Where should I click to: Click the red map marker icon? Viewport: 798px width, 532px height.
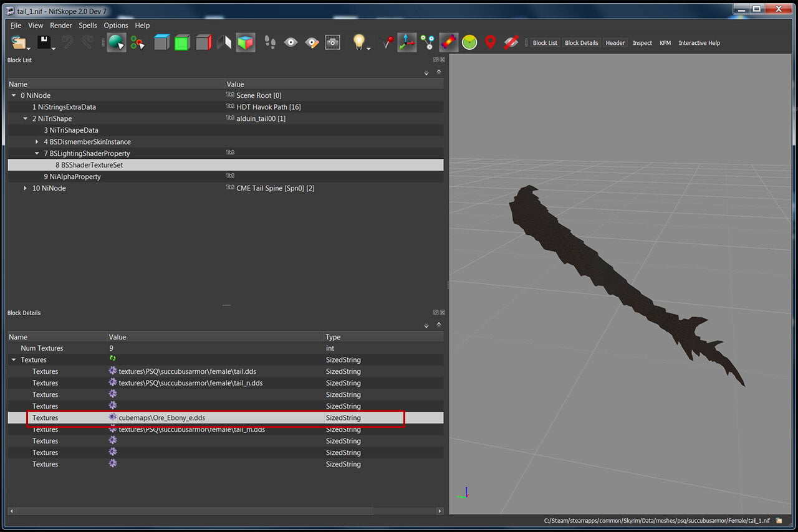point(490,42)
